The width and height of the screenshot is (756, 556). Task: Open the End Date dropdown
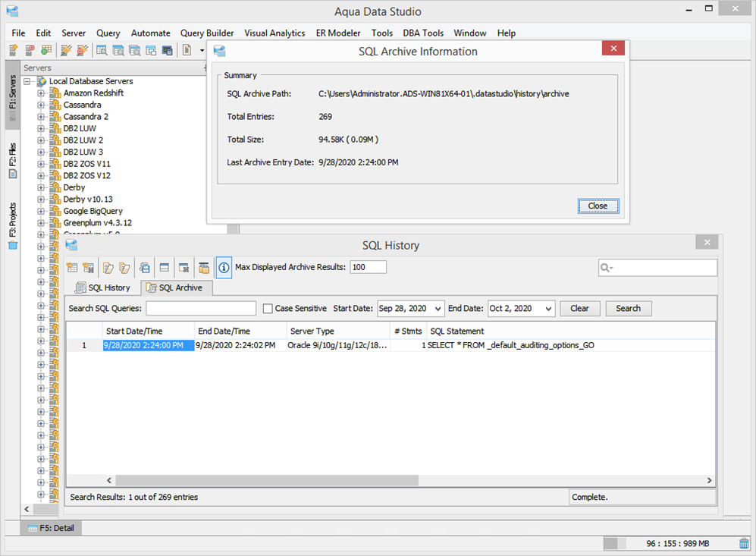[x=549, y=309]
